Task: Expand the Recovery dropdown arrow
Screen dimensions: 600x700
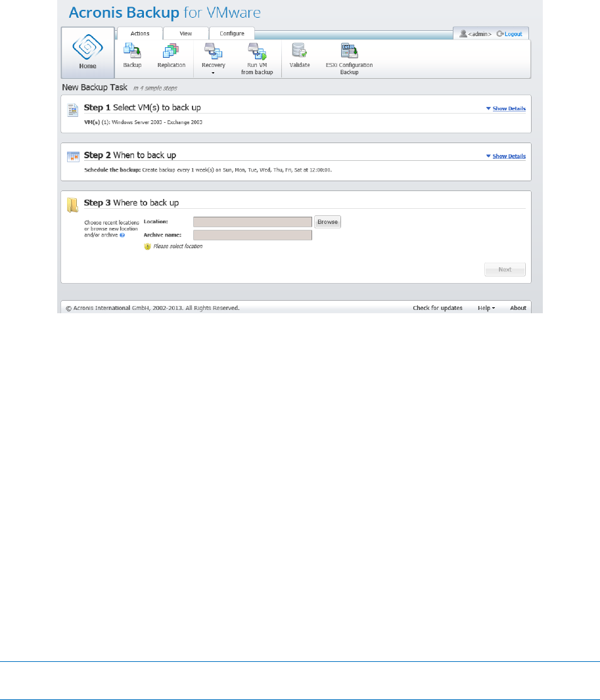Action: click(x=213, y=73)
